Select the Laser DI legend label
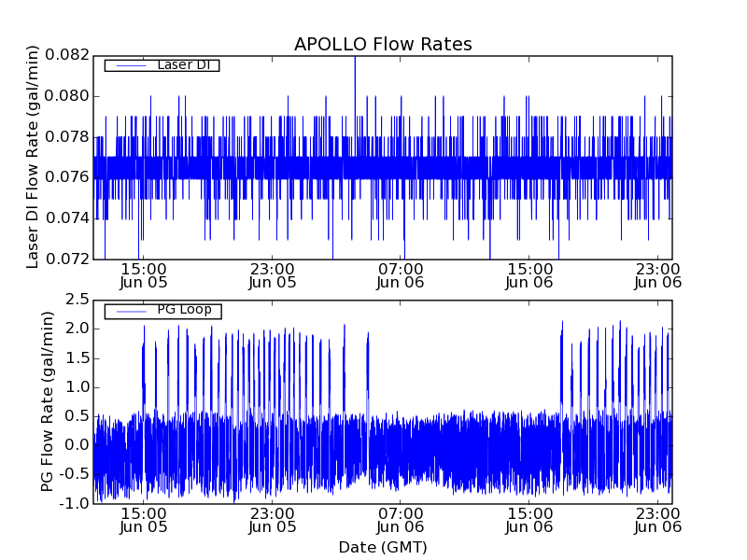This screenshot has height=560, width=747. coord(186,64)
